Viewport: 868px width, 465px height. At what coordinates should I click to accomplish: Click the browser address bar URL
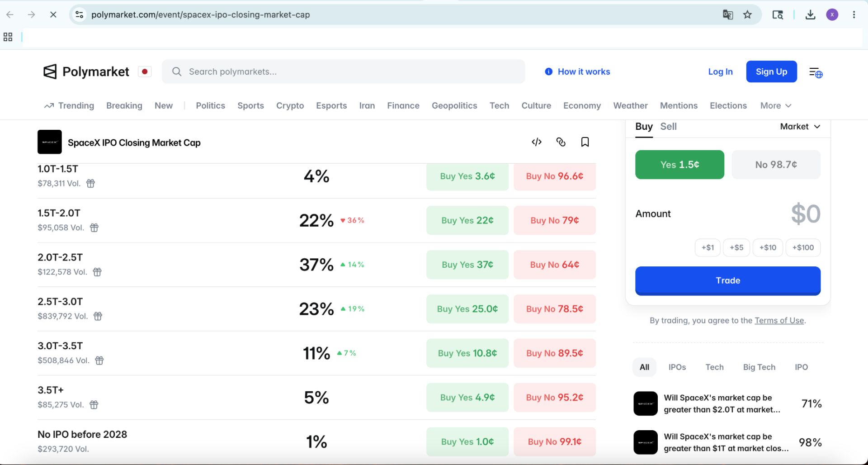(x=200, y=14)
